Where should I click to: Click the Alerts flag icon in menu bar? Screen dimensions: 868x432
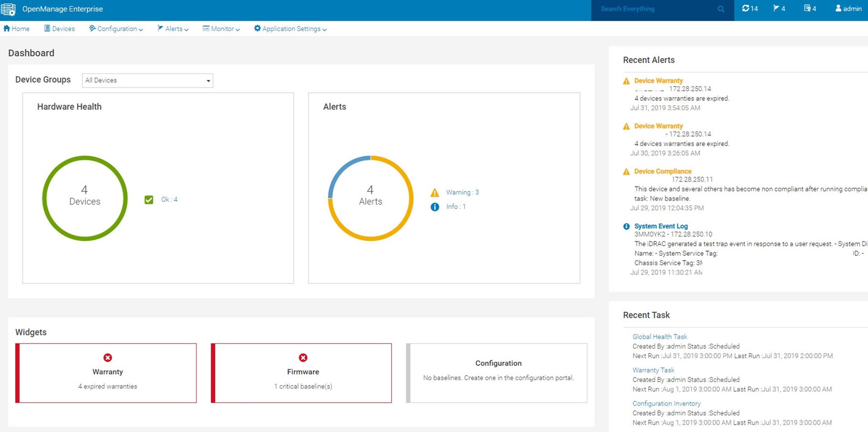coord(160,28)
